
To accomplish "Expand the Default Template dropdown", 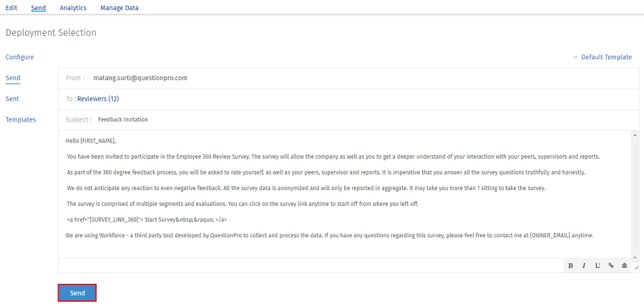I will [602, 57].
